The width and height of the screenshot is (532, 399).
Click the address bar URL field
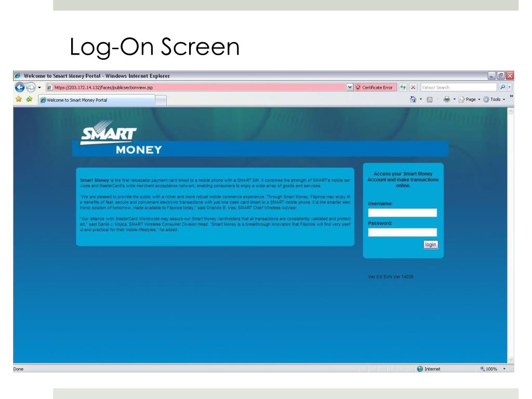[x=196, y=87]
